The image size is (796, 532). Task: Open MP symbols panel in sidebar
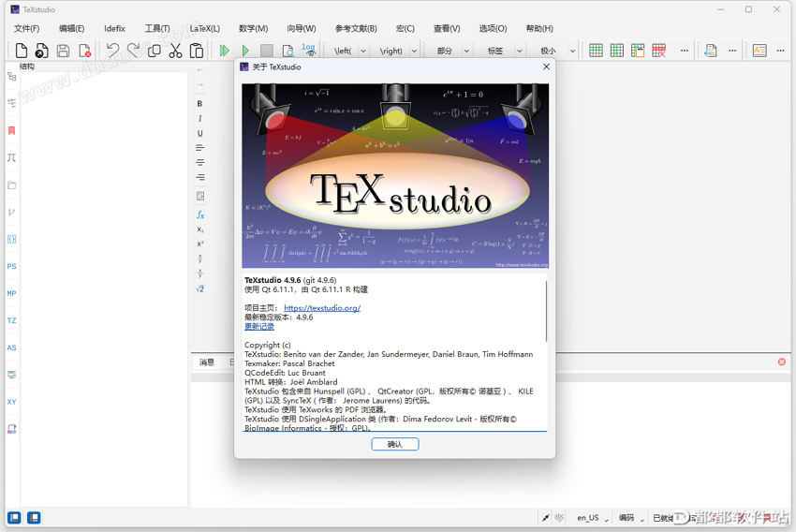tap(11, 293)
